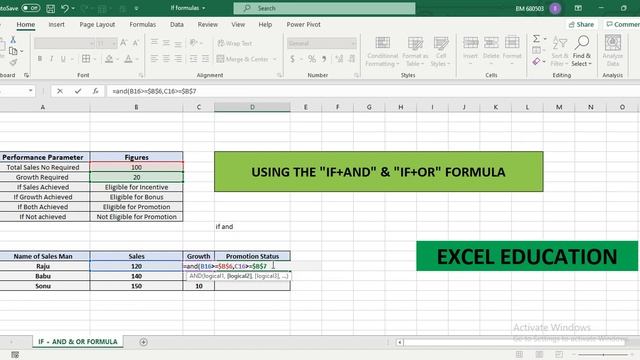Switch to Page Layout view icon in status bar
Image resolution: width=640 pixels, height=360 pixels.
[x=539, y=354]
